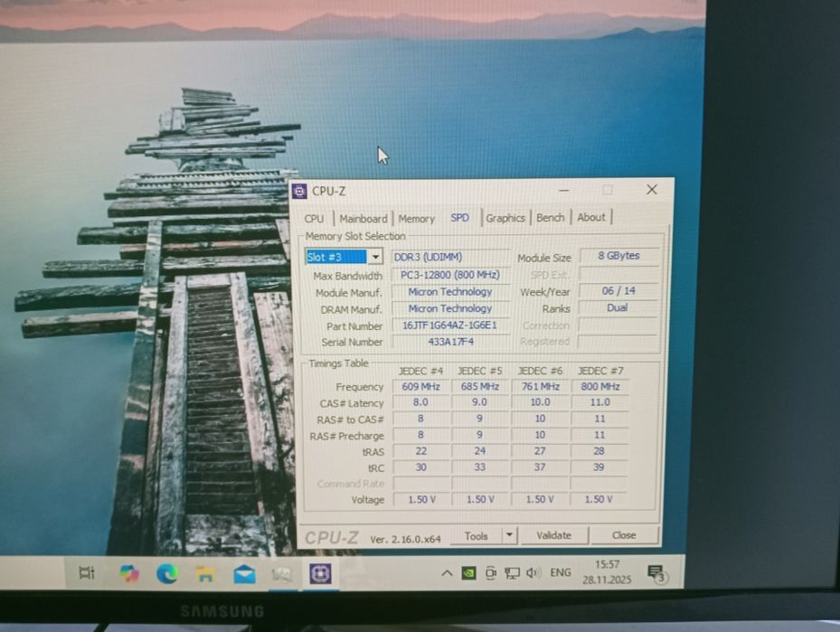Click the CAS# Latency value 8.0
840x632 pixels.
coord(420,401)
